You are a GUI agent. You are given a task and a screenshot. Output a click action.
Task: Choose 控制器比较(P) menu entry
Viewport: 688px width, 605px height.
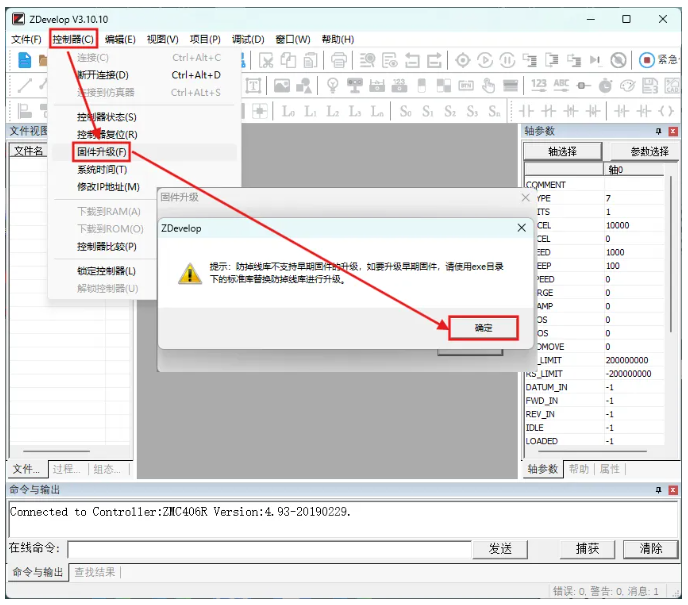[x=107, y=247]
